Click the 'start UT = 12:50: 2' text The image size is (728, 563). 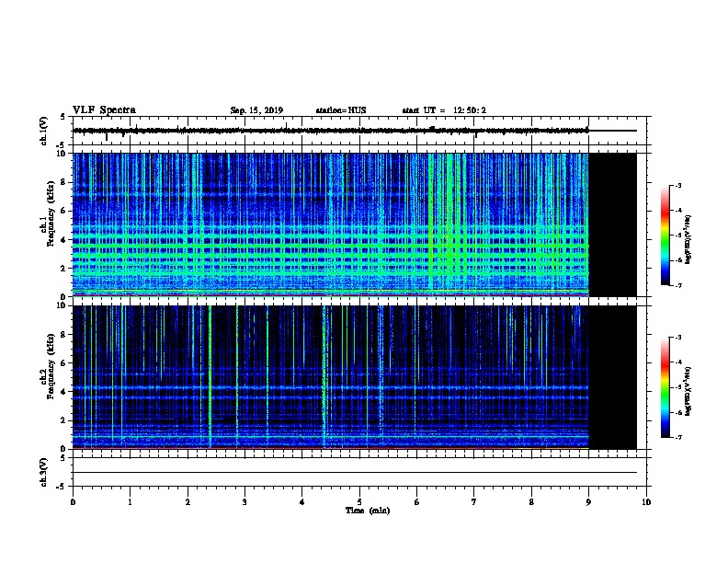click(444, 110)
